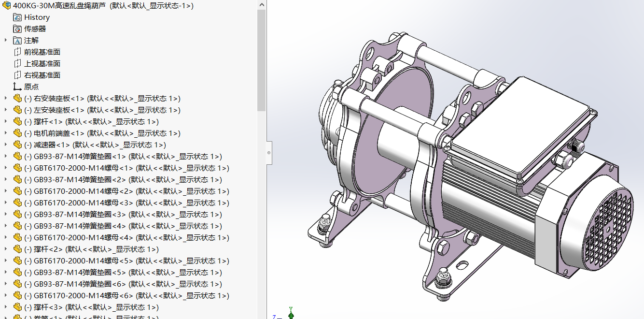Click the part icon of 减速器<1>
The image size is (644, 319).
point(18,145)
